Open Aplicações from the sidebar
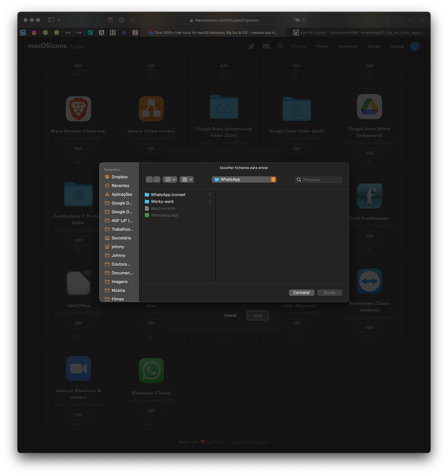This screenshot has height=476, width=448. (x=122, y=194)
